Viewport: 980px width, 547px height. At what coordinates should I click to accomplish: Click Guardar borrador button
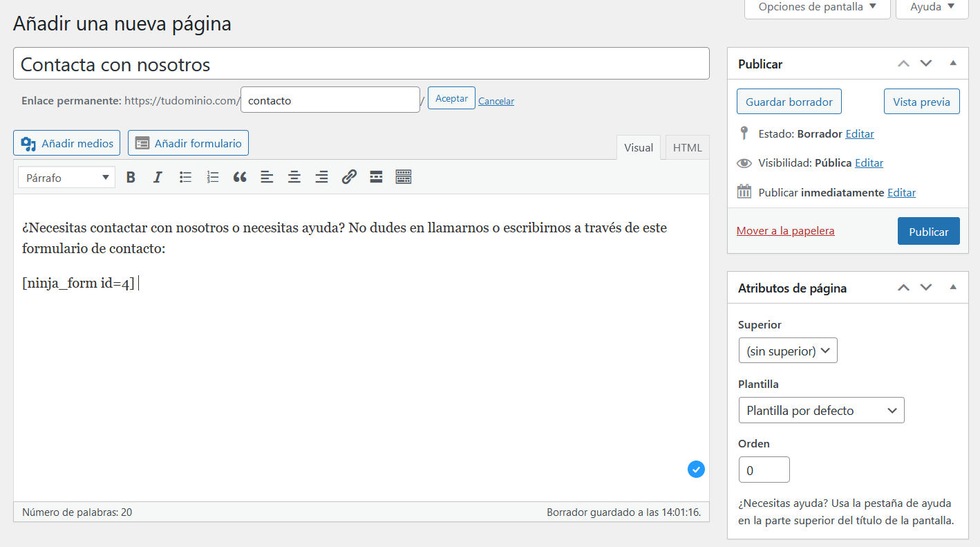tap(789, 102)
